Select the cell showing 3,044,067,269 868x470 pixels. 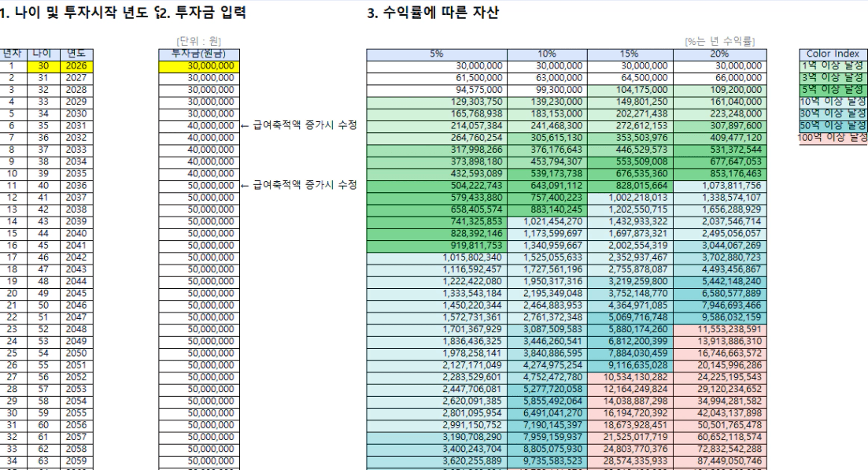[x=719, y=246]
